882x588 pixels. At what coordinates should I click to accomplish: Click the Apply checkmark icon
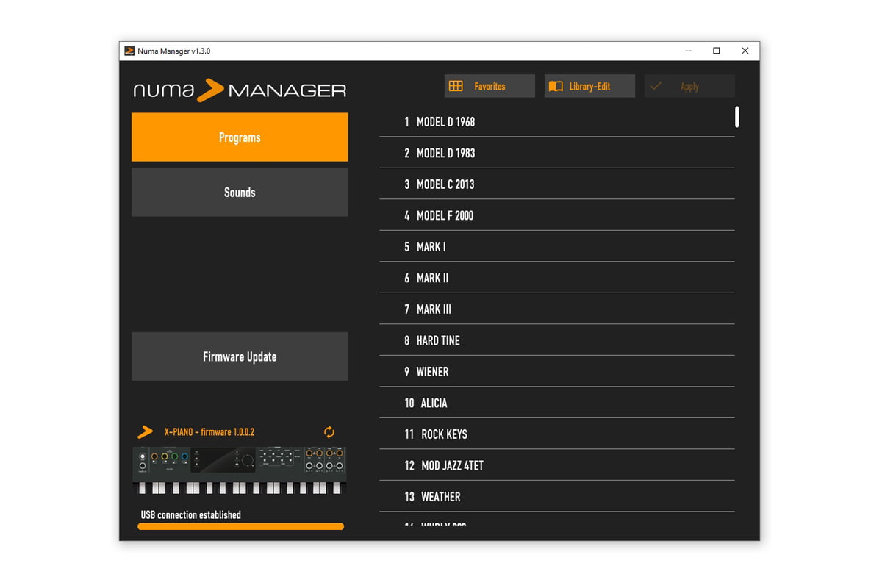[x=656, y=86]
